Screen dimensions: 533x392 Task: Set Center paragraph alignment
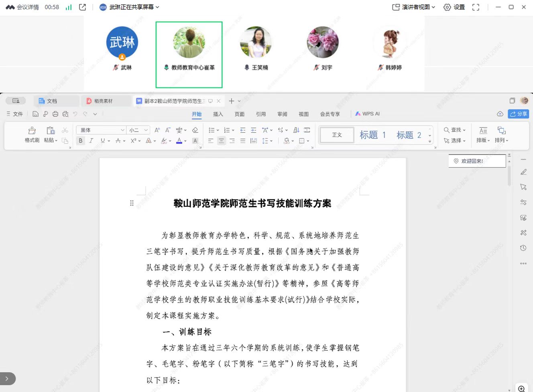(222, 141)
